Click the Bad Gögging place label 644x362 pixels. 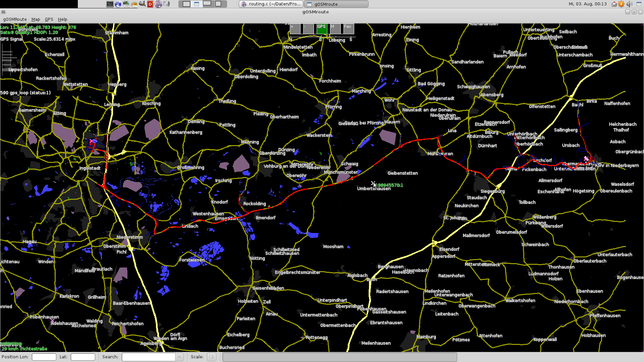[431, 84]
